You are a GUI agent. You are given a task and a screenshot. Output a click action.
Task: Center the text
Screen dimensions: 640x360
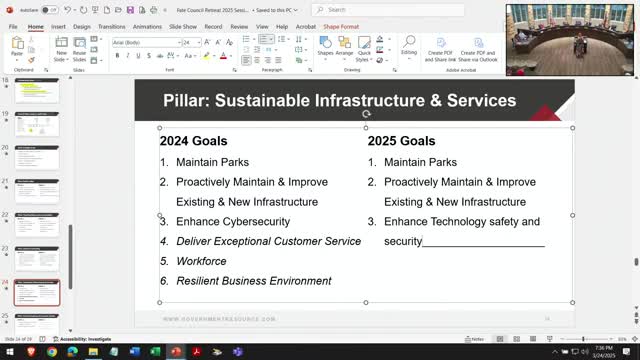click(x=257, y=60)
